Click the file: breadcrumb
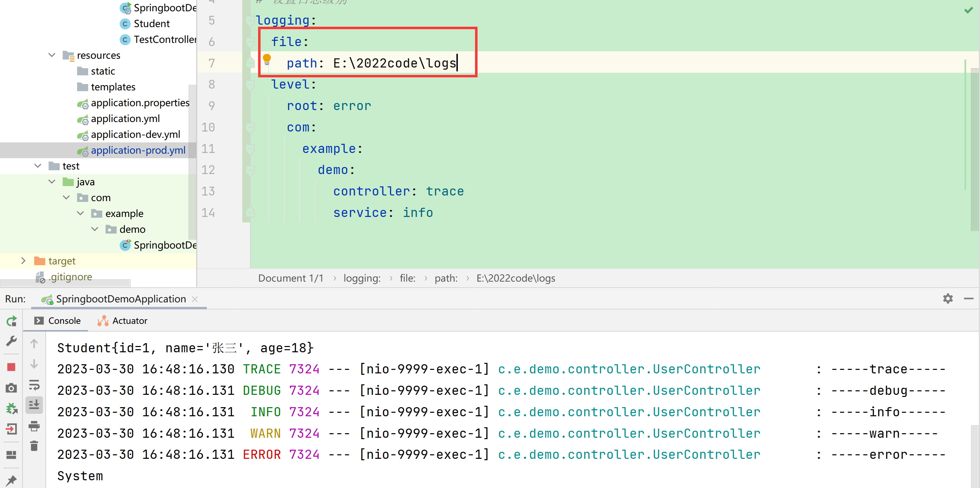Viewport: 980px width, 488px height. [x=408, y=278]
